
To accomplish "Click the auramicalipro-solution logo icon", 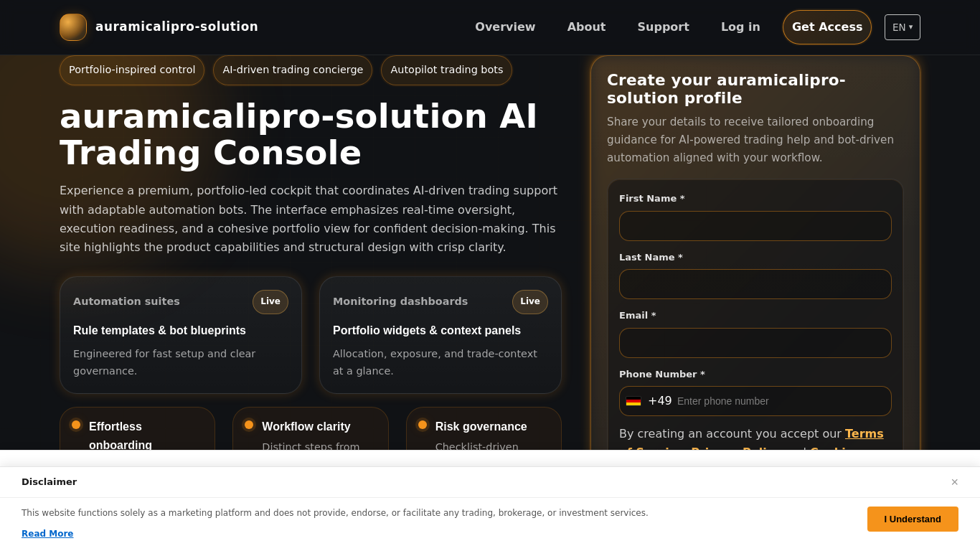I will pyautogui.click(x=73, y=27).
